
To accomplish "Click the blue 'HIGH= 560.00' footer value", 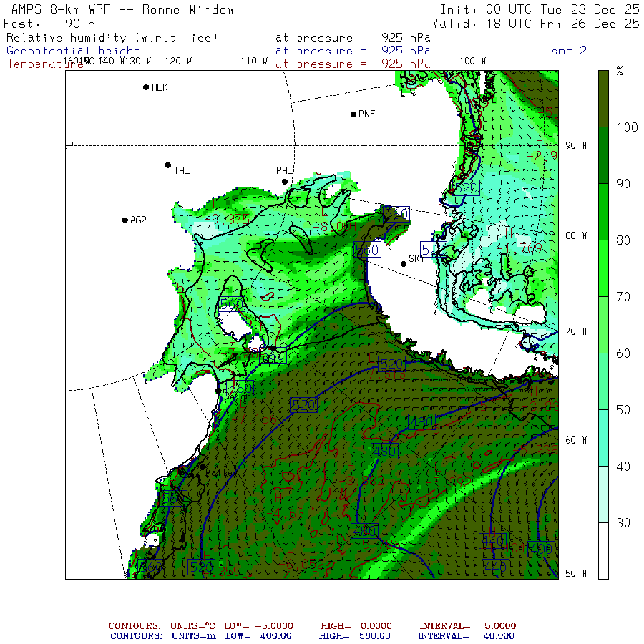I will (x=354, y=636).
